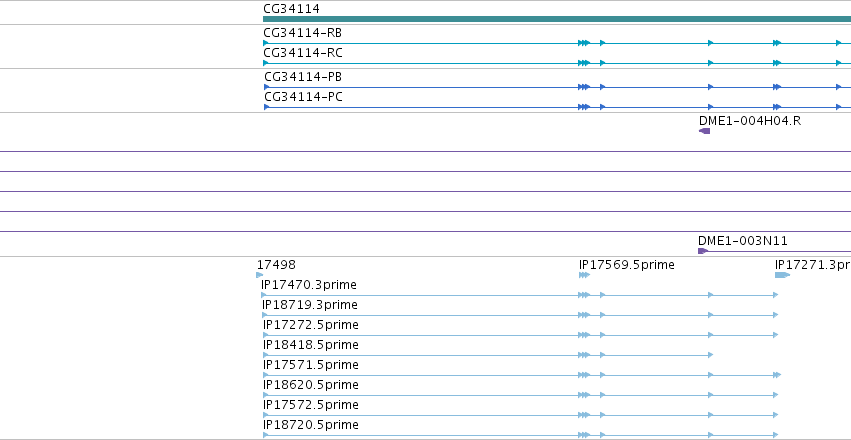Click the IP18418.5prime end arrow glyph
The width and height of the screenshot is (851, 440).
[x=710, y=355]
